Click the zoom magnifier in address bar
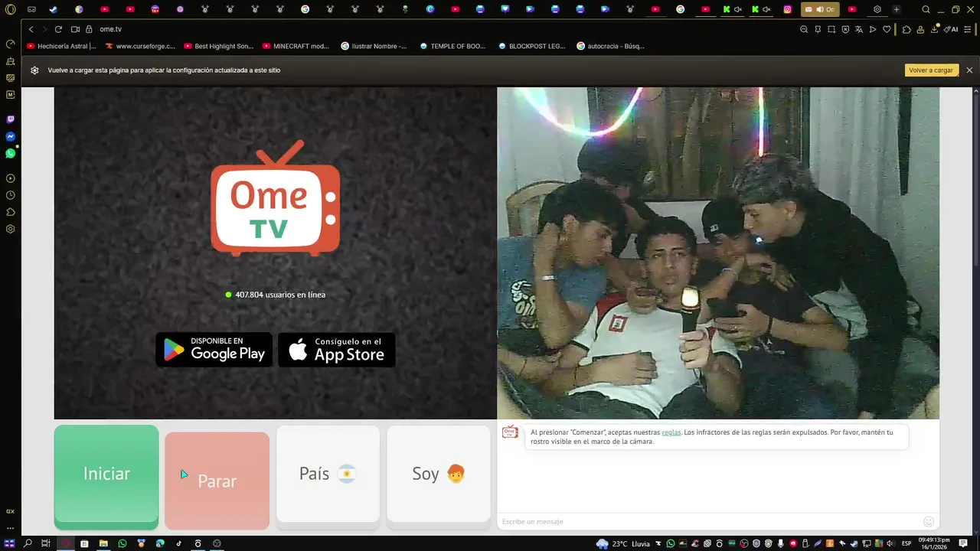 coord(804,29)
